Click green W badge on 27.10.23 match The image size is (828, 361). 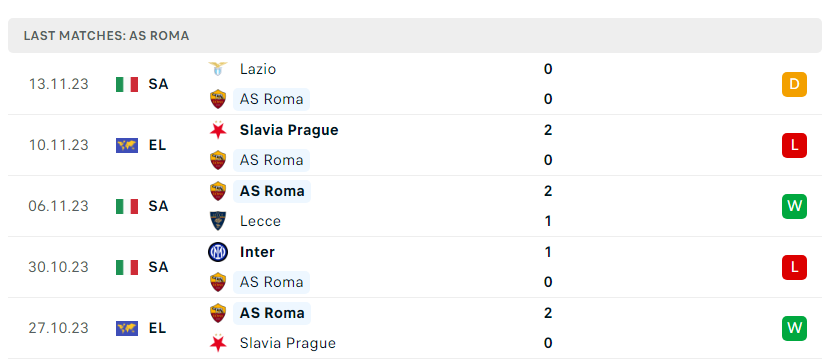(794, 328)
